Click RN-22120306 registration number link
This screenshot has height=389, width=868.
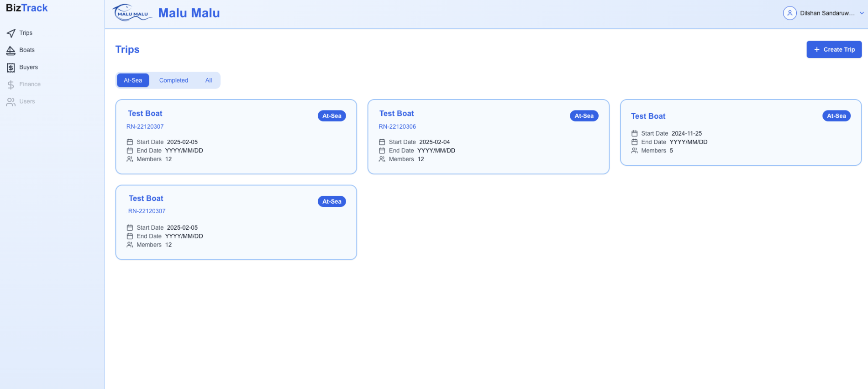397,127
